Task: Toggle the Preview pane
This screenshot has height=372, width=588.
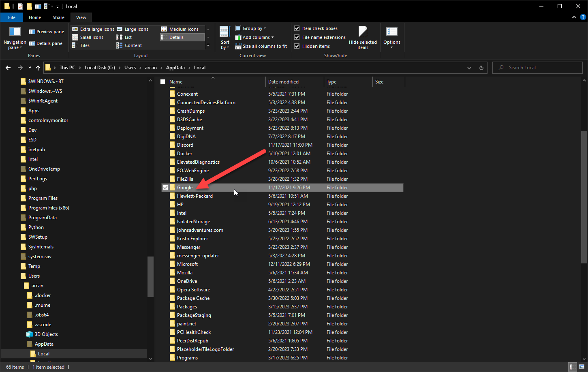Action: click(x=46, y=32)
